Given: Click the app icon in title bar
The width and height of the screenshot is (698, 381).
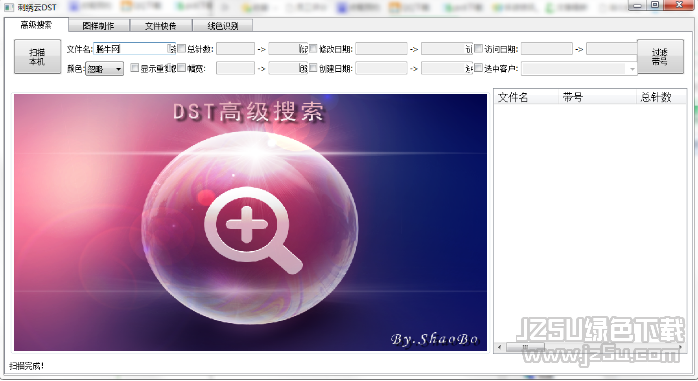Looking at the screenshot, I should [x=9, y=7].
